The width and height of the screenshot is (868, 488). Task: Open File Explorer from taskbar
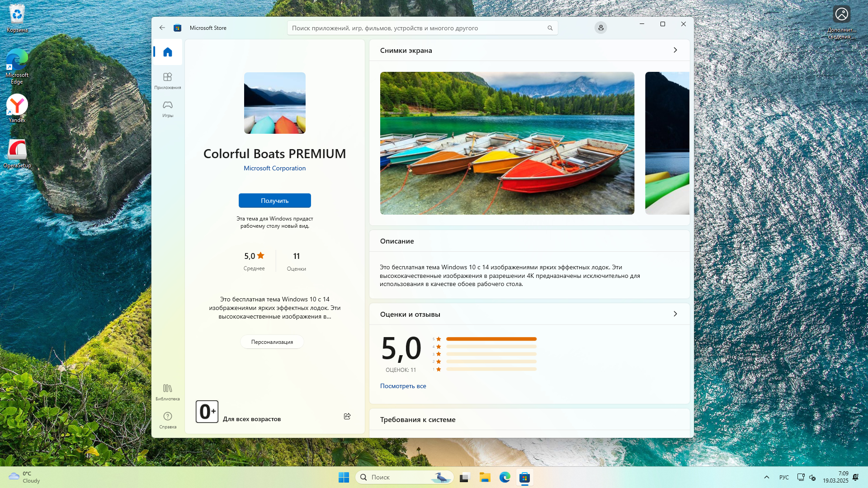[485, 477]
